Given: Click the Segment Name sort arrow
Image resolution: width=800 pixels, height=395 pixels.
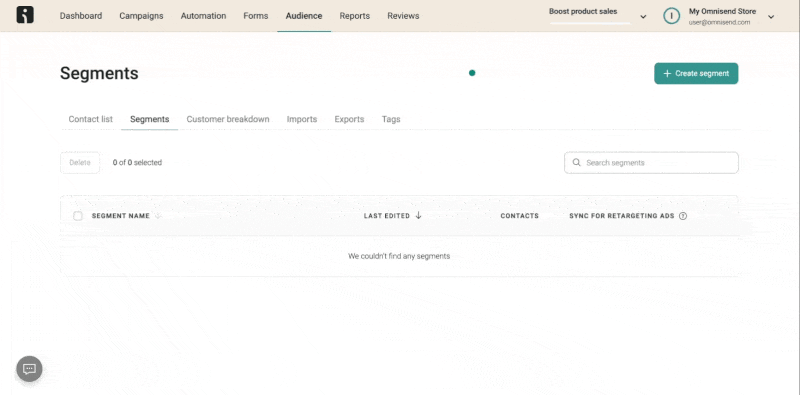Looking at the screenshot, I should (158, 216).
